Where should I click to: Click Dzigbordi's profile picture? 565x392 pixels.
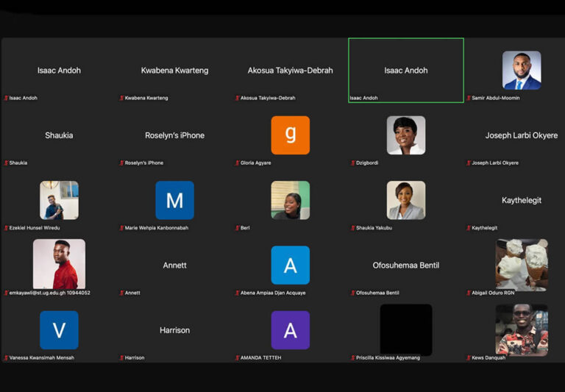[x=405, y=135]
